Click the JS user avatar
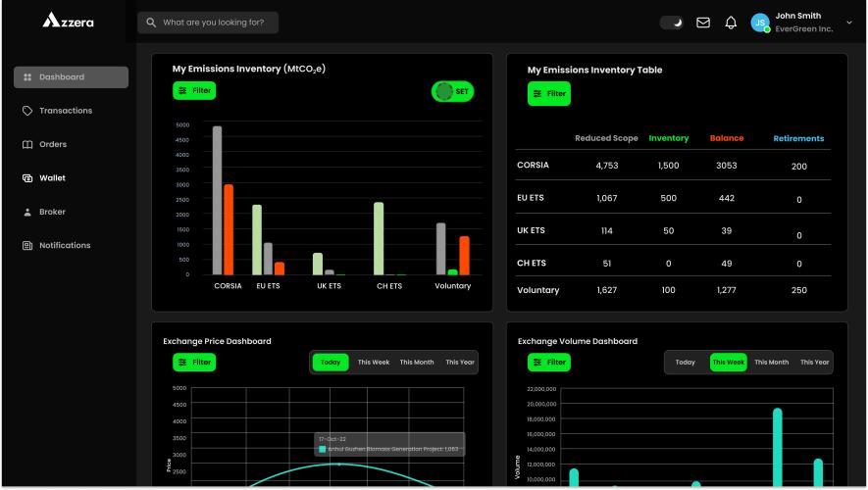This screenshot has height=490, width=868. [x=760, y=22]
